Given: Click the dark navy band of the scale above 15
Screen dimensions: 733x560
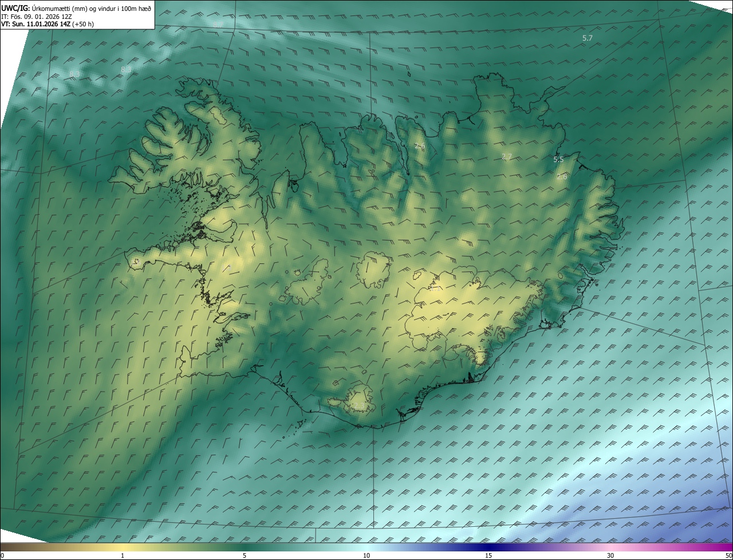Looking at the screenshot, I should click(488, 547).
